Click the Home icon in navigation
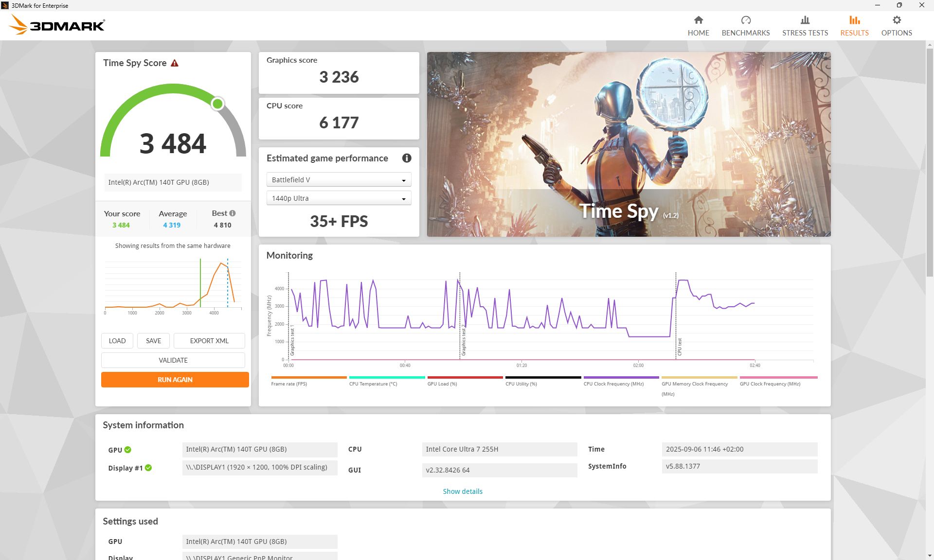Image resolution: width=934 pixels, height=560 pixels. coord(698,20)
